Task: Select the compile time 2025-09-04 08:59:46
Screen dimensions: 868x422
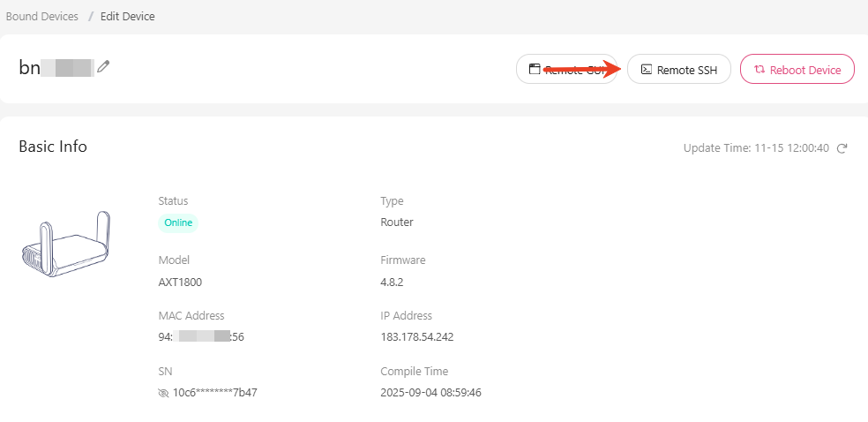Action: point(430,393)
